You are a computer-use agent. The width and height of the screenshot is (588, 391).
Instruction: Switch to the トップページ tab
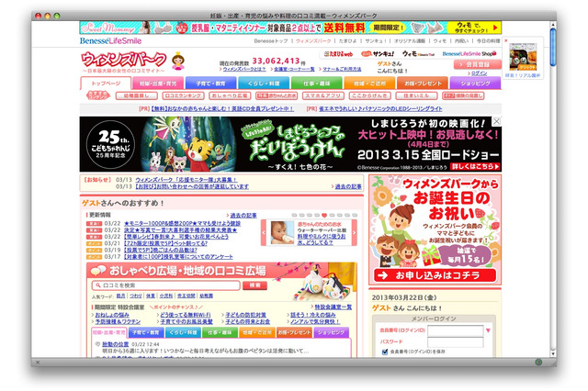(x=106, y=84)
